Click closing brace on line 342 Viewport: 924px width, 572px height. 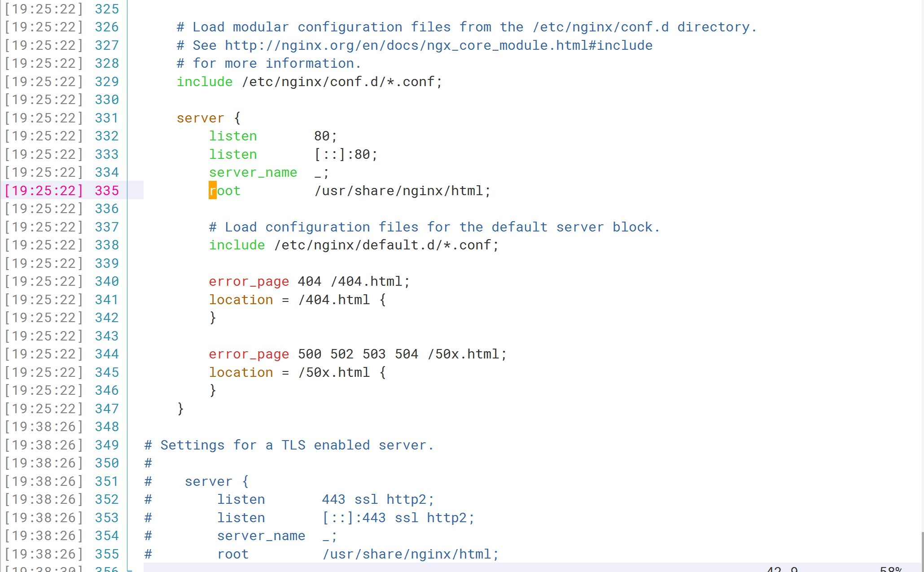pyautogui.click(x=213, y=318)
